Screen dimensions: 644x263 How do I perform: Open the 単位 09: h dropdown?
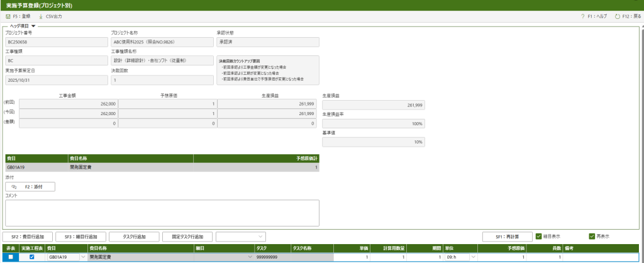pos(473,257)
